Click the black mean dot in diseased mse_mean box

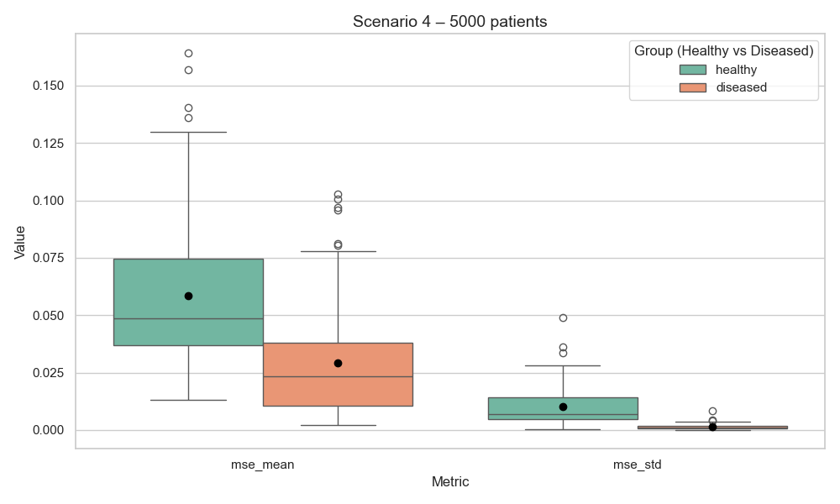pos(338,363)
